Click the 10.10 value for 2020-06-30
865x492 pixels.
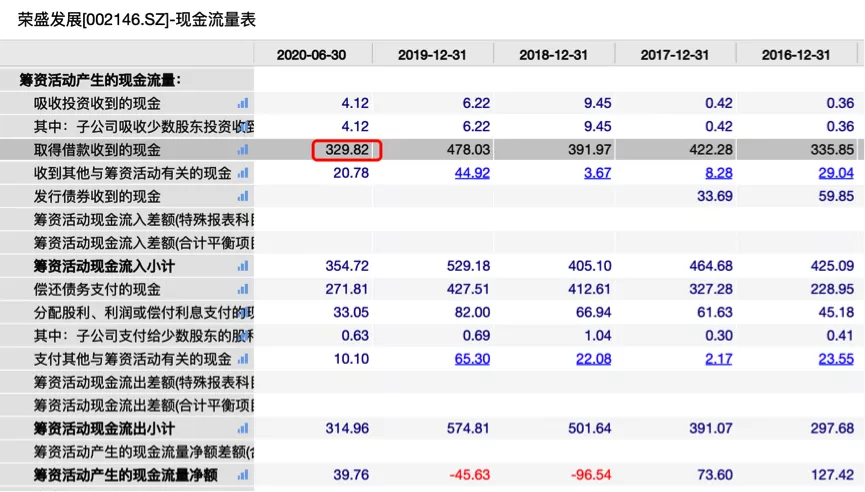click(351, 359)
